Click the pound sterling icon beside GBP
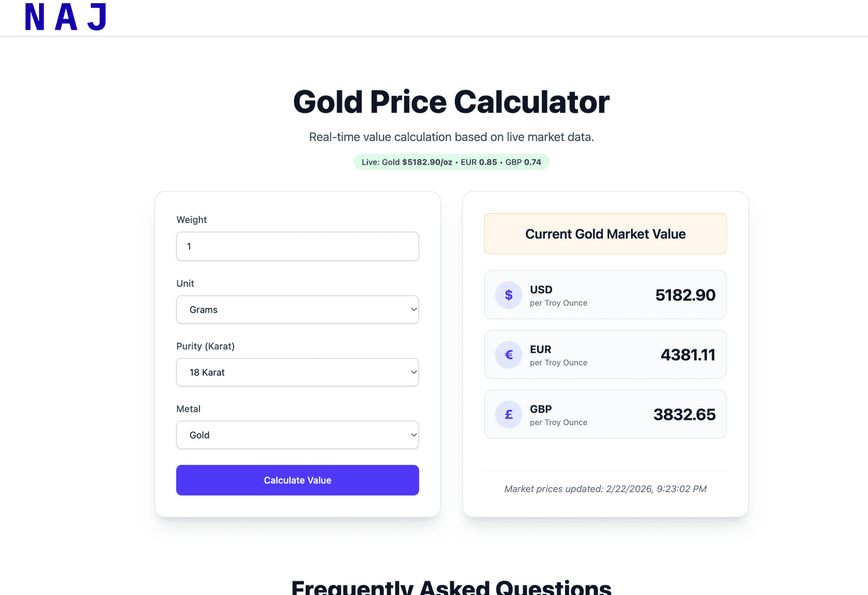Image resolution: width=868 pixels, height=595 pixels. pyautogui.click(x=508, y=414)
